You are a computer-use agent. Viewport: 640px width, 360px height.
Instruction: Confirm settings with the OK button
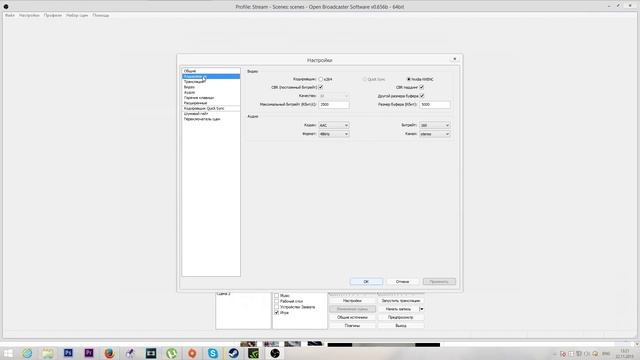[366, 282]
